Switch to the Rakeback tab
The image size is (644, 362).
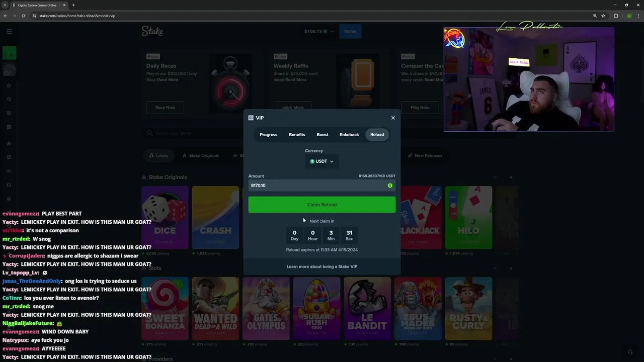coord(349,135)
